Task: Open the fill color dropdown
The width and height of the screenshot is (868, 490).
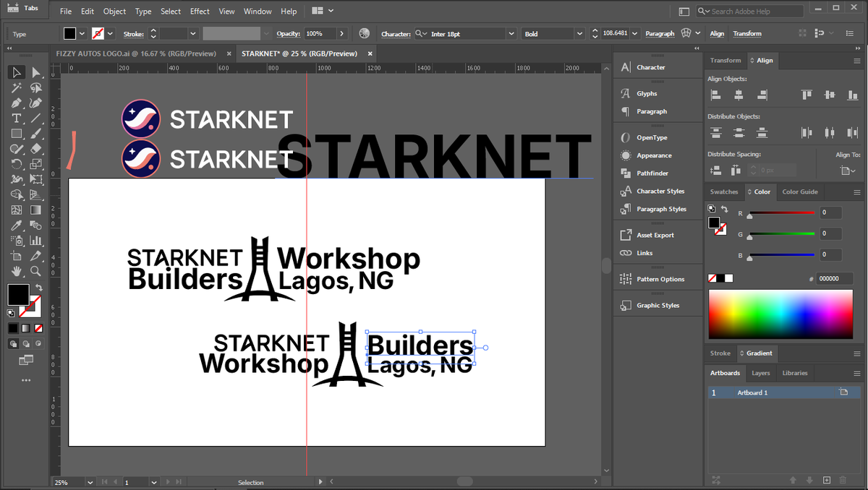Action: (x=82, y=33)
